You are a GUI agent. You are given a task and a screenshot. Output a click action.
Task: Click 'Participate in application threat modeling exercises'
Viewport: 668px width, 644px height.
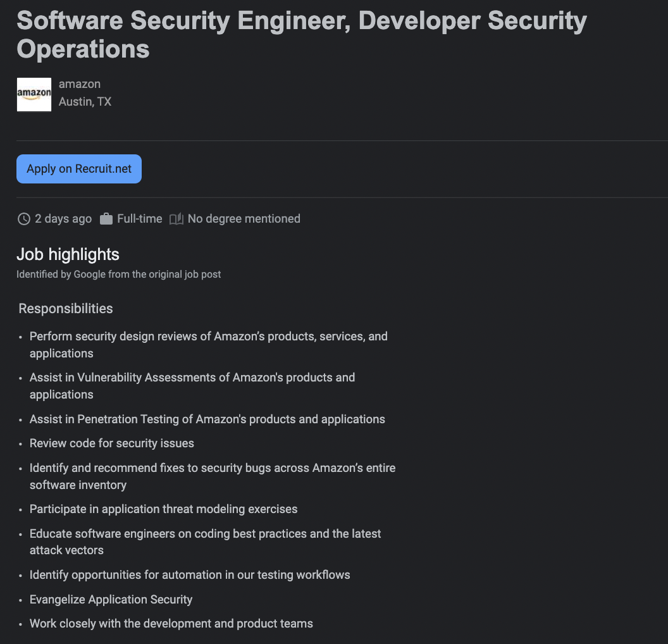pos(164,509)
